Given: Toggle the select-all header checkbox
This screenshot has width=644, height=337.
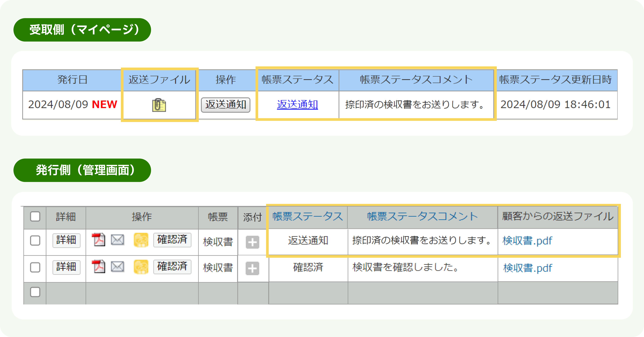Looking at the screenshot, I should [35, 216].
